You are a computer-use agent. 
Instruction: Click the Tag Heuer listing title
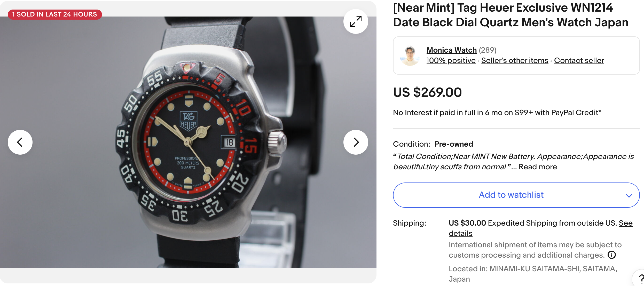pos(510,15)
